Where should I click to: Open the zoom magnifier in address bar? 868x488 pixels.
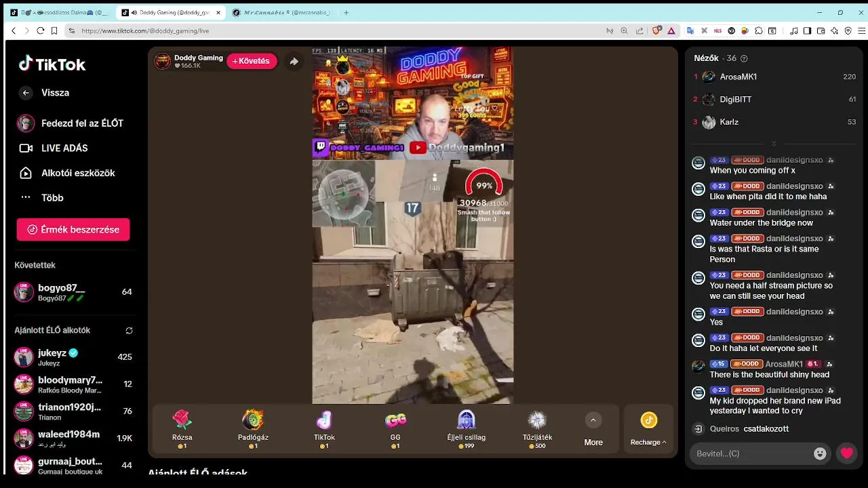click(624, 30)
